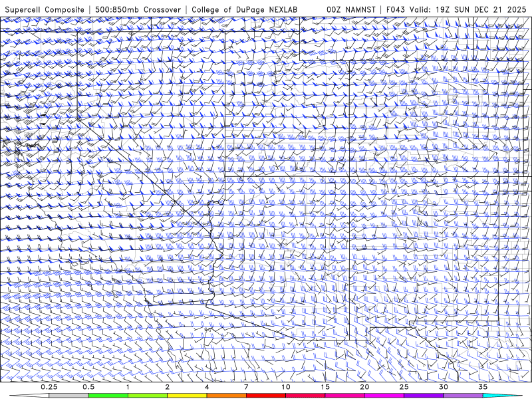Click the legend value "2"
Image resolution: width=532 pixels, height=399 pixels.
tap(168, 387)
